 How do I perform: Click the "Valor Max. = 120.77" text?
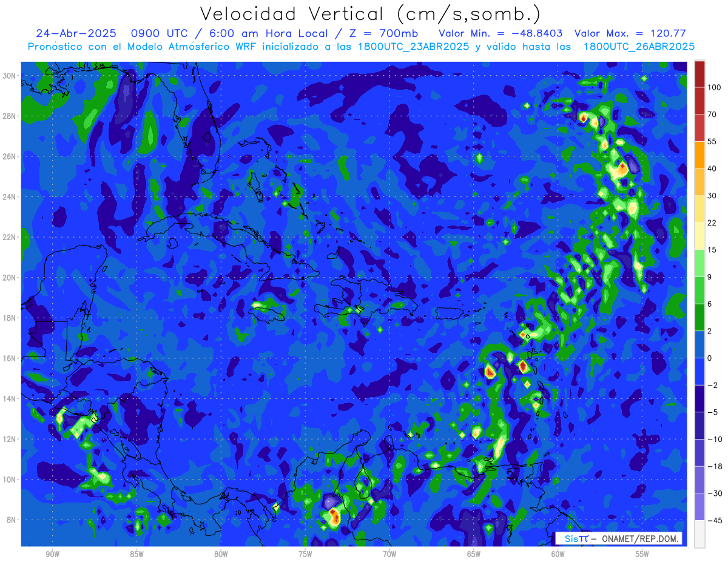(630, 33)
